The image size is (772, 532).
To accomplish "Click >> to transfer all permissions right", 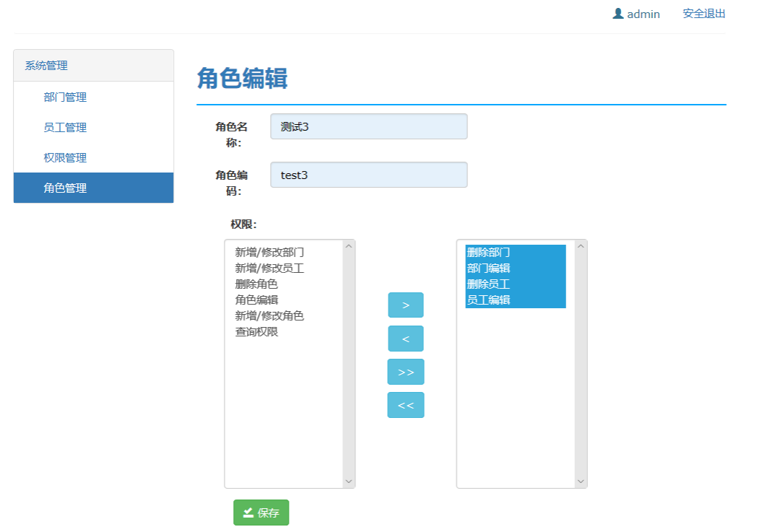I will pyautogui.click(x=405, y=371).
